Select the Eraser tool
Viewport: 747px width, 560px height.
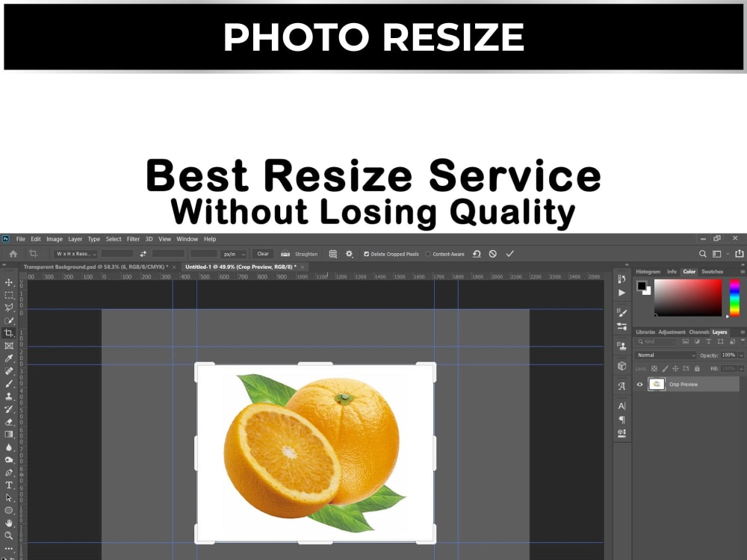[8, 421]
